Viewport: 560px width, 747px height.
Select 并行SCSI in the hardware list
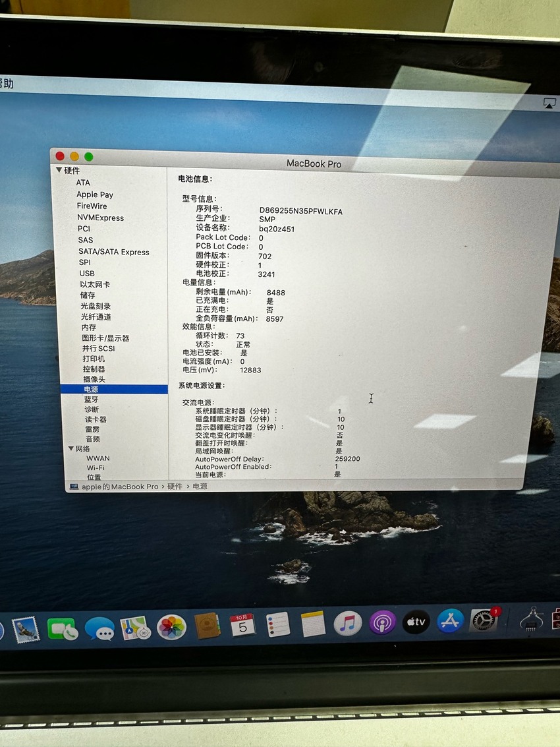[x=99, y=348]
